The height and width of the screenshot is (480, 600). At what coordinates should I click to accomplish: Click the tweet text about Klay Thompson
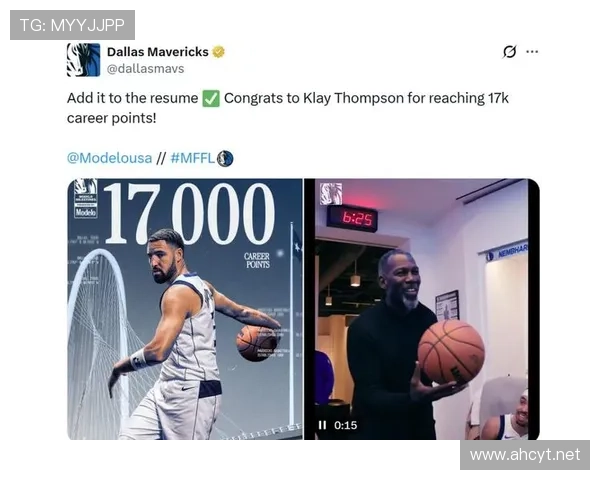tap(288, 108)
